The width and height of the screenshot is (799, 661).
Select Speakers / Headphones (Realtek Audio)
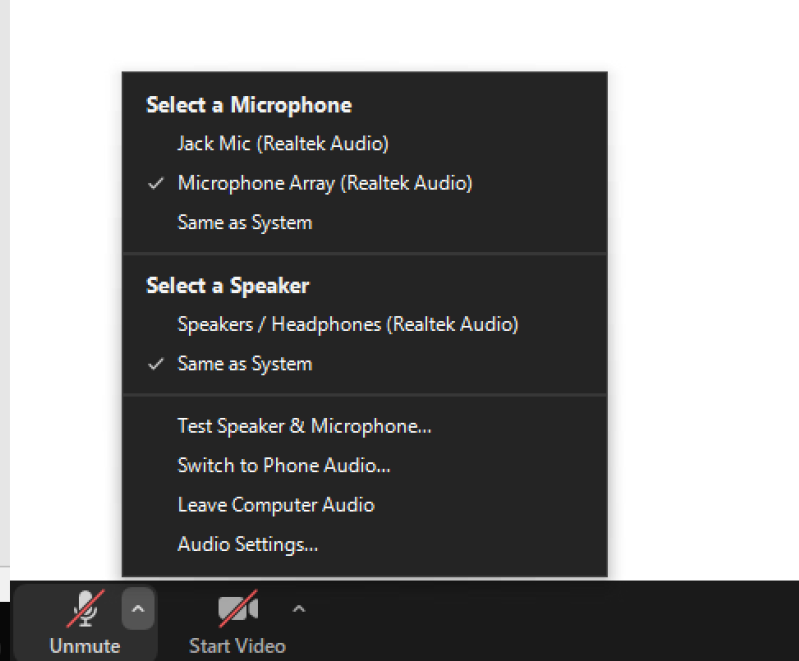coord(347,324)
